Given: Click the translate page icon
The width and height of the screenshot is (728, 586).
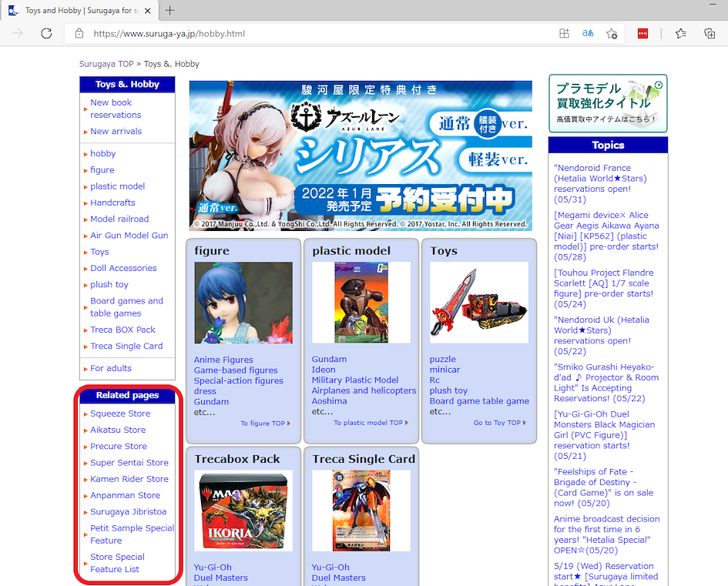Looking at the screenshot, I should point(588,33).
